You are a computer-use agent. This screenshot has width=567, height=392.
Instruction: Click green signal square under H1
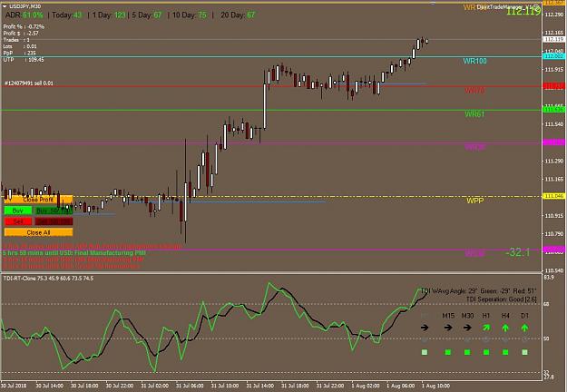[x=486, y=352]
